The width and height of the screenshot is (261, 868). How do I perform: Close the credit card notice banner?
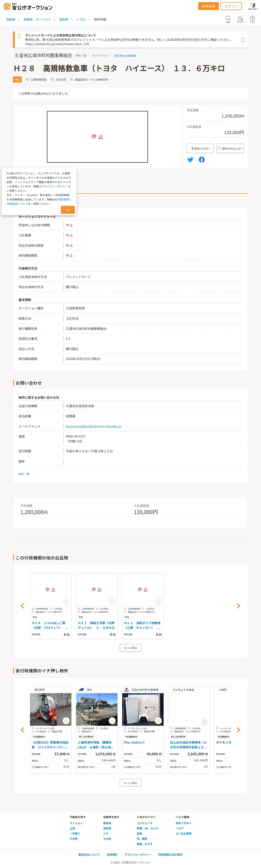pos(243,40)
